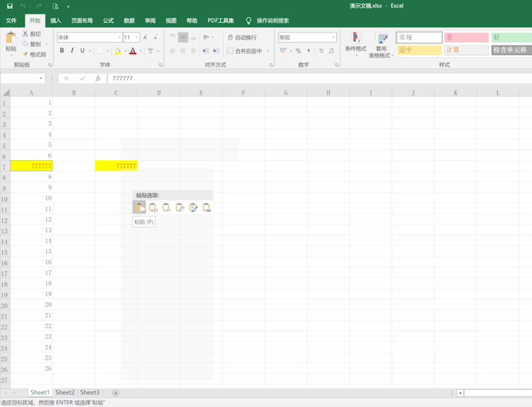The width and height of the screenshot is (532, 407).
Task: Click the Decrease Font Size icon
Action: 155,37
